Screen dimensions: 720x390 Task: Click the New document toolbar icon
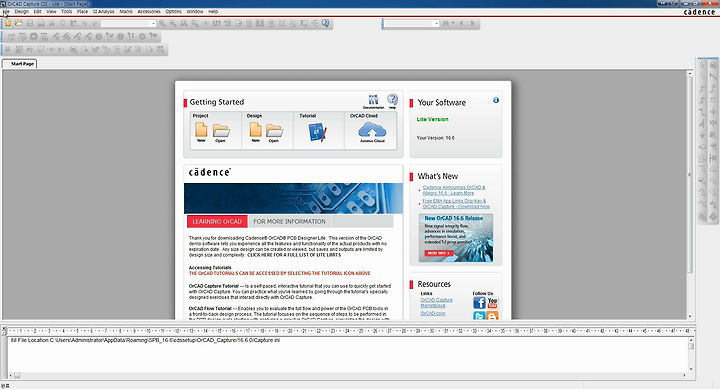click(8, 23)
